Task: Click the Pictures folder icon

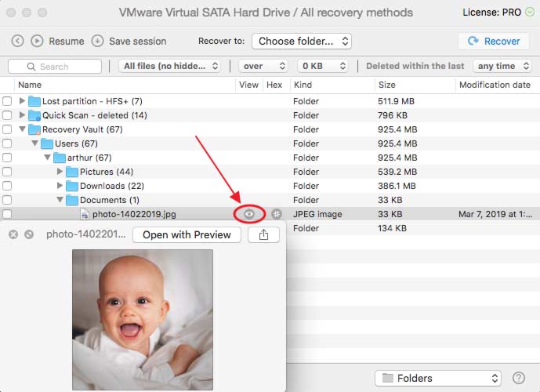Action: click(x=71, y=172)
